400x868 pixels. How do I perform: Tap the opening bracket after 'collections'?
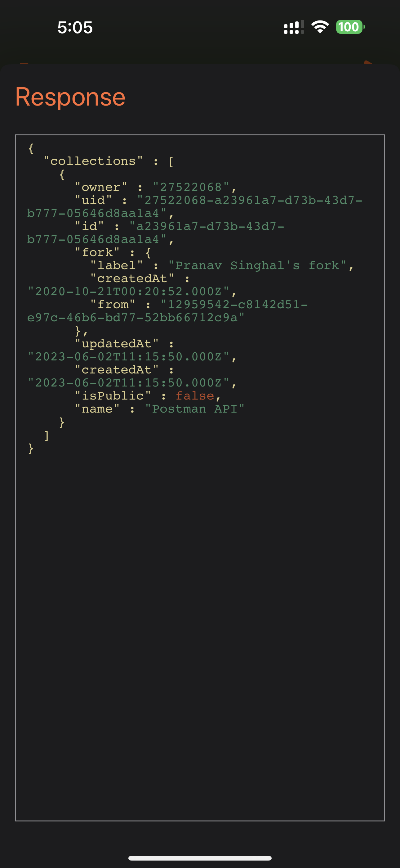click(x=171, y=161)
